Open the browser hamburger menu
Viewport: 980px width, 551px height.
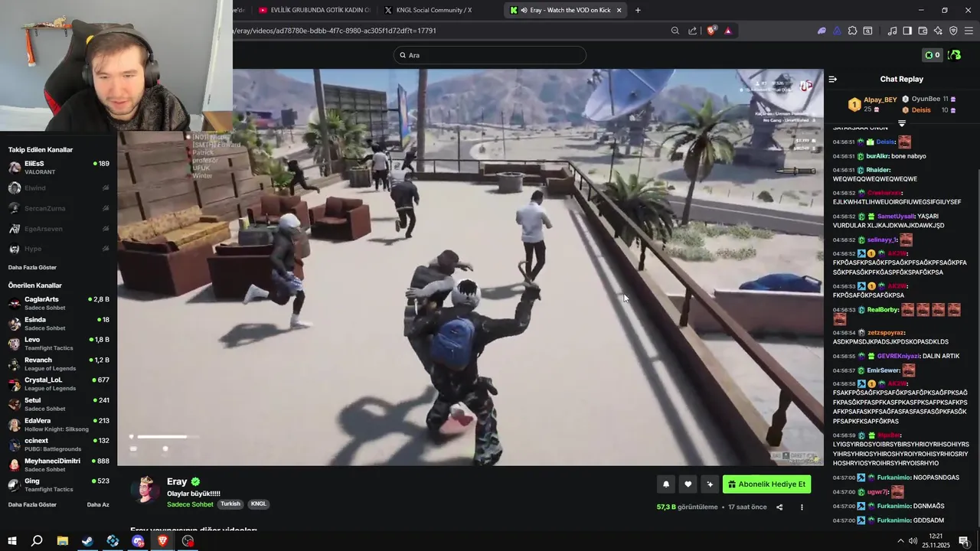pyautogui.click(x=969, y=31)
